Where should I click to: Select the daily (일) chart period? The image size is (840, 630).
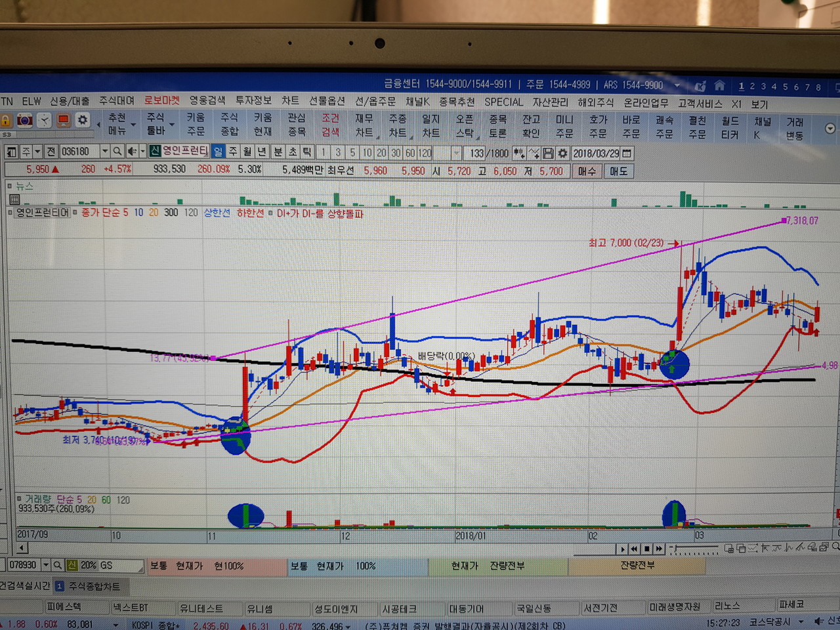click(219, 152)
